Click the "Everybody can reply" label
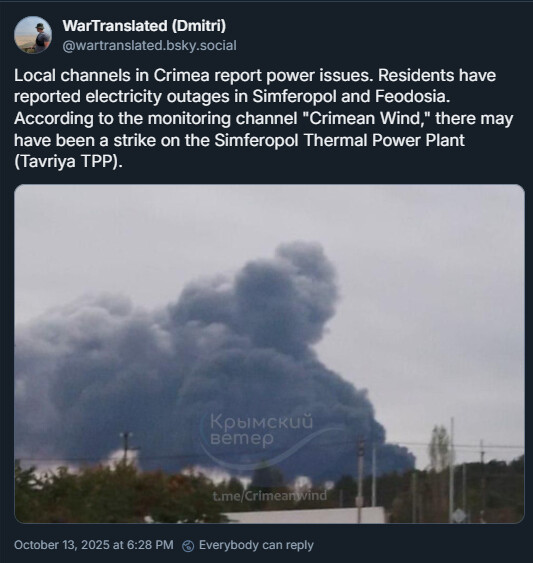Viewport: 533px width, 563px height. [x=256, y=545]
